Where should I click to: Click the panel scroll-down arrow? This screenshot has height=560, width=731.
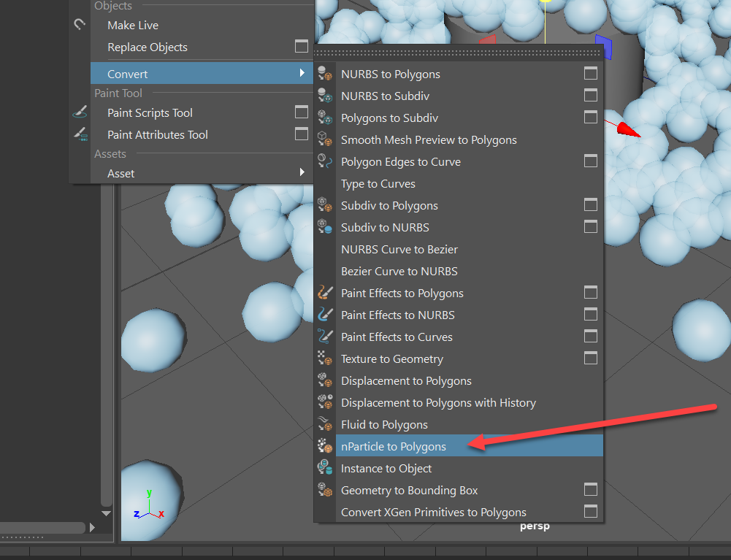click(107, 513)
